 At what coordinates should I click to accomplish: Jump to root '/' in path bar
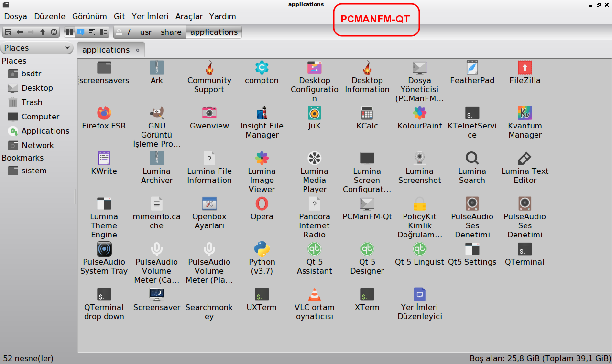(x=129, y=32)
